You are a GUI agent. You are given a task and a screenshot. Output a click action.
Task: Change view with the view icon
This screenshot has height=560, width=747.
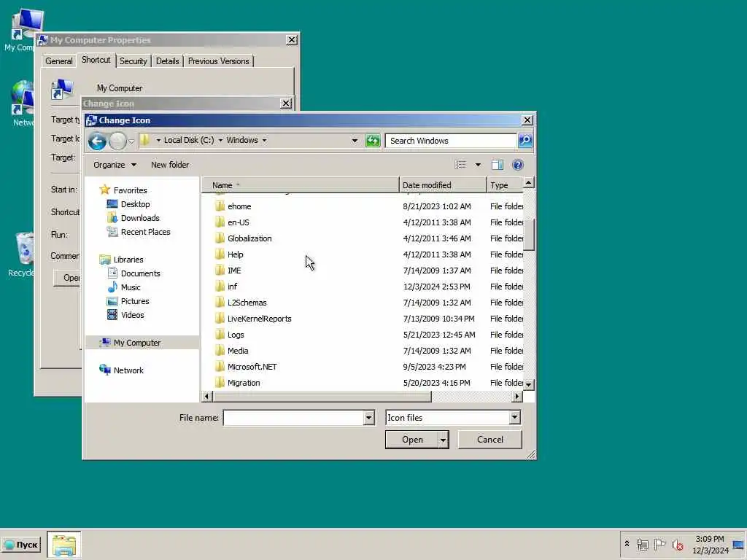coord(460,165)
